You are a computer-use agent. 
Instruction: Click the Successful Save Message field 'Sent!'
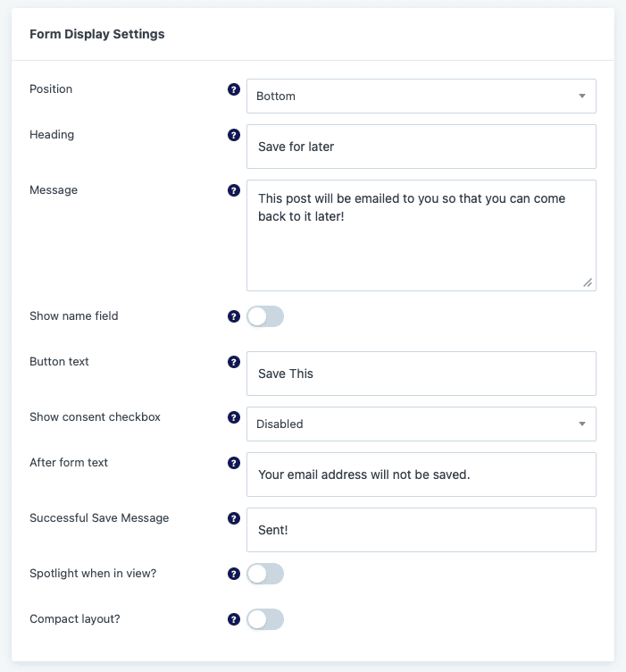(x=422, y=530)
